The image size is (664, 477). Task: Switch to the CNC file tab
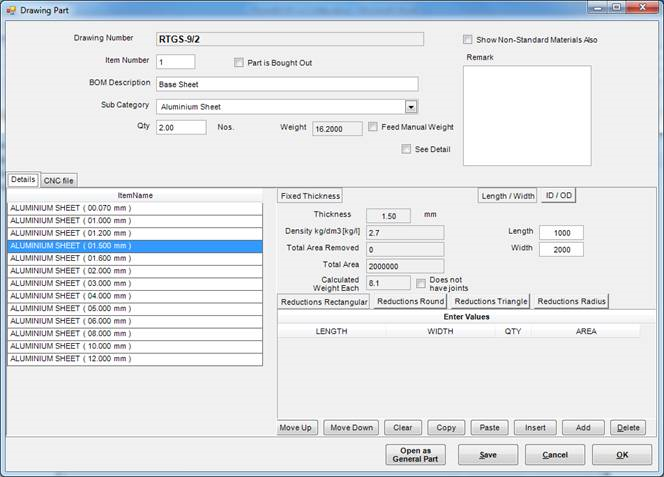59,180
